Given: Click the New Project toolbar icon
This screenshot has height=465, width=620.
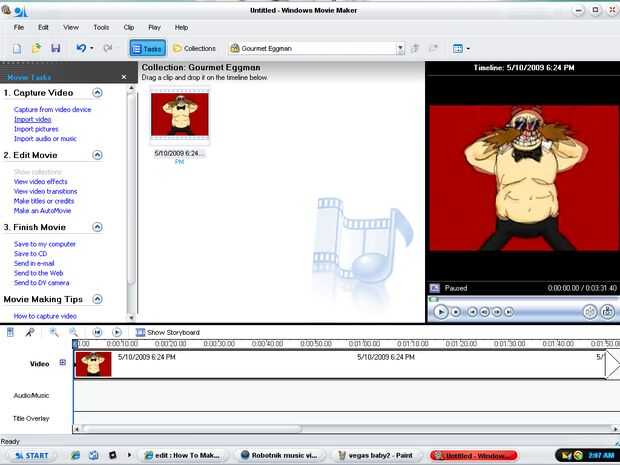Looking at the screenshot, I should point(17,49).
